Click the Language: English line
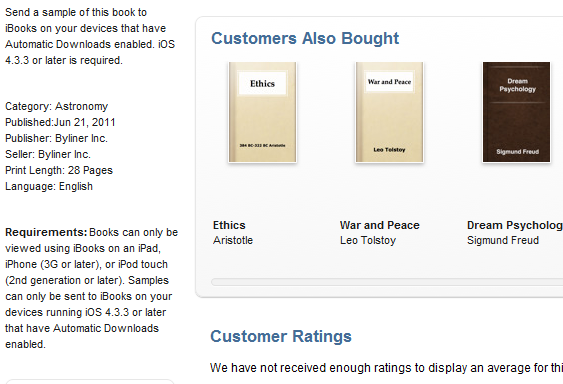Screen dimensions: 563x384 pos(49,186)
